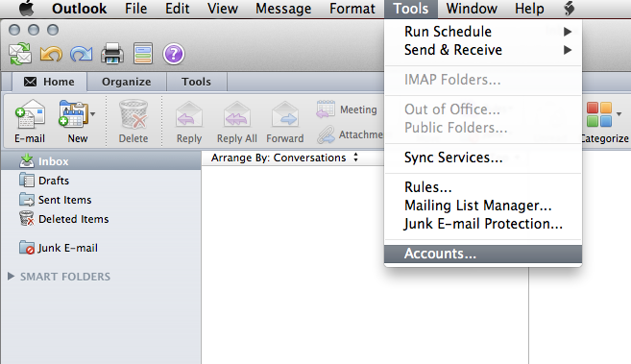Choose Junk E-mail Protection menu item

click(483, 224)
